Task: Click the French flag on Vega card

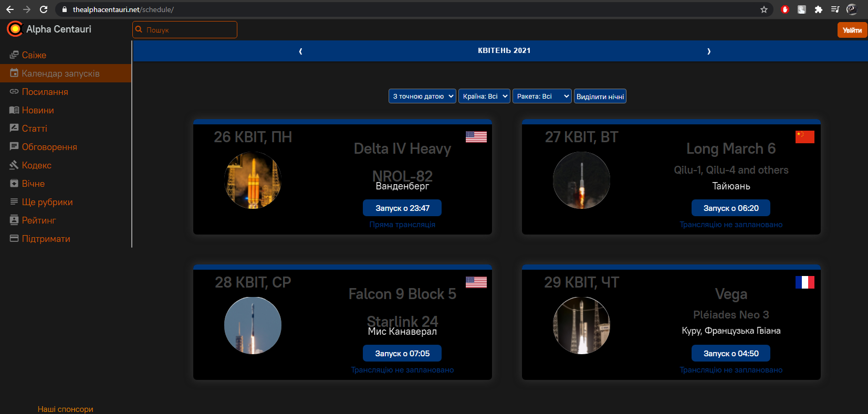Action: (x=805, y=282)
